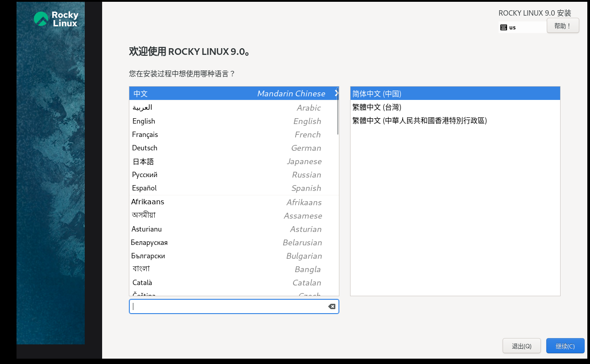Select locale 繁體中文 (中華人民共和國香港特別行政區)

point(455,120)
